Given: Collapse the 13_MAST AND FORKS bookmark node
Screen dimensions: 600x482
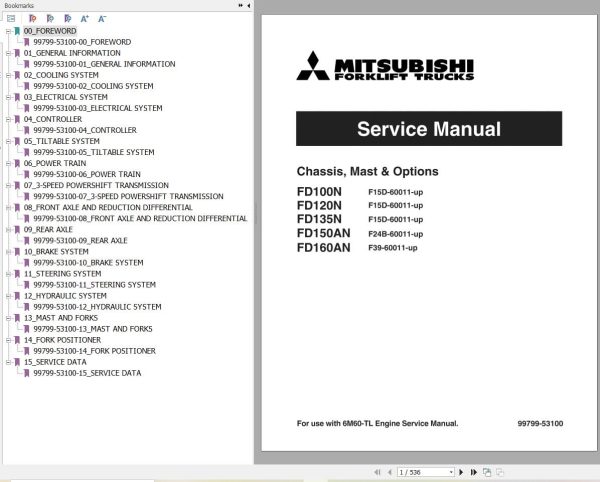Looking at the screenshot, I should point(8,318).
